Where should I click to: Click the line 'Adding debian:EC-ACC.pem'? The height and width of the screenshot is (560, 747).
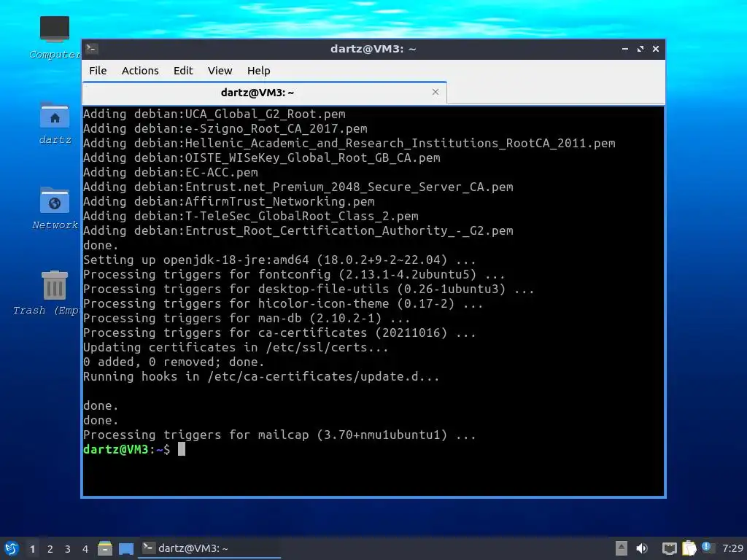coord(171,172)
